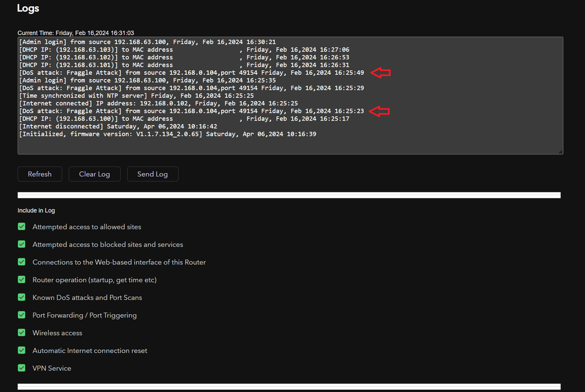
Task: Disable Connections to Web-based interface logging
Action: coord(22,262)
